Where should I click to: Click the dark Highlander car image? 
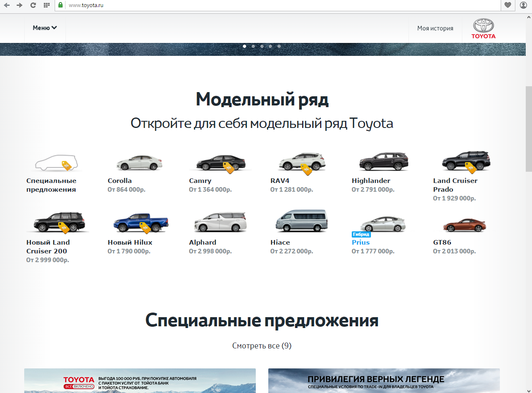pos(383,162)
